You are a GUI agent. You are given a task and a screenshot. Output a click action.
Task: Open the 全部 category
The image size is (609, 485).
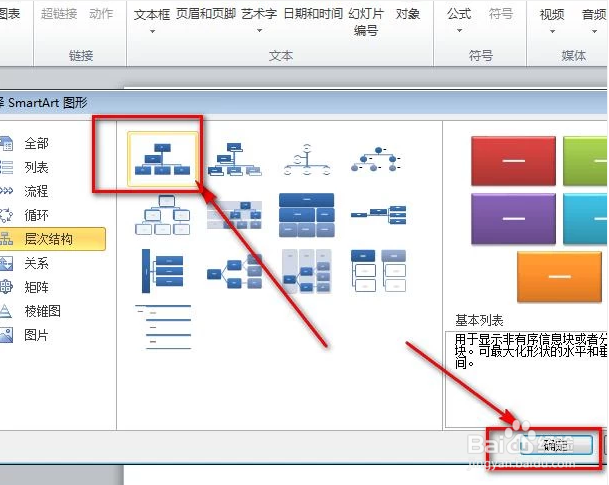(36, 144)
